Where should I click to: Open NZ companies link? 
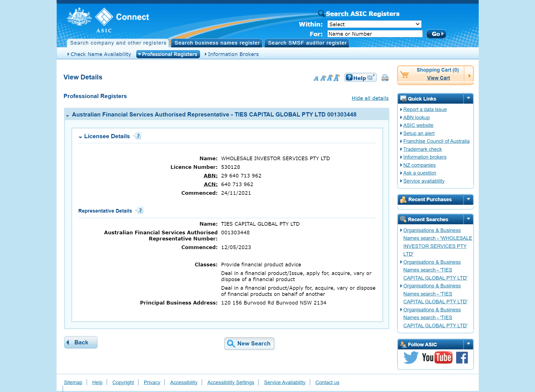coord(419,165)
